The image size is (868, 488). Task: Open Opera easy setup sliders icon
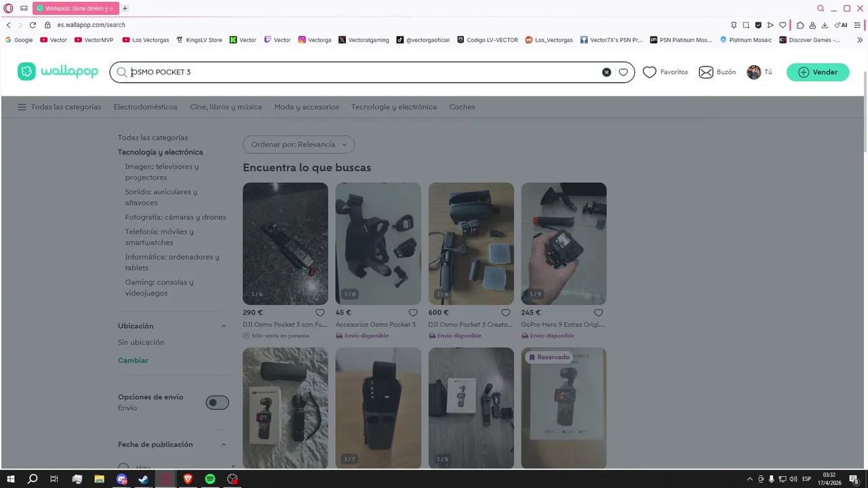pos(857,25)
